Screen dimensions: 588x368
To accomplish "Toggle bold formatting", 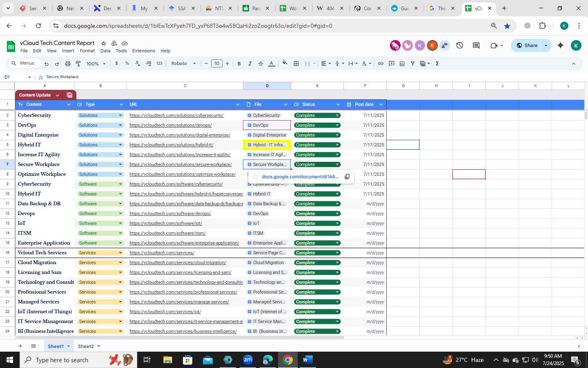I will pyautogui.click(x=239, y=63).
